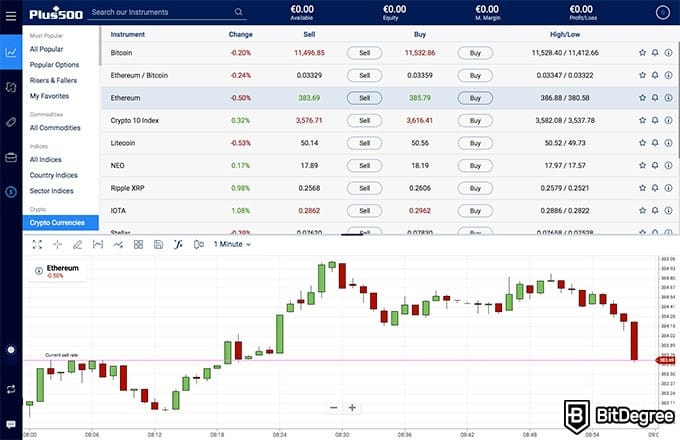Open the hamburger main menu
This screenshot has width=680, height=440.
point(11,16)
